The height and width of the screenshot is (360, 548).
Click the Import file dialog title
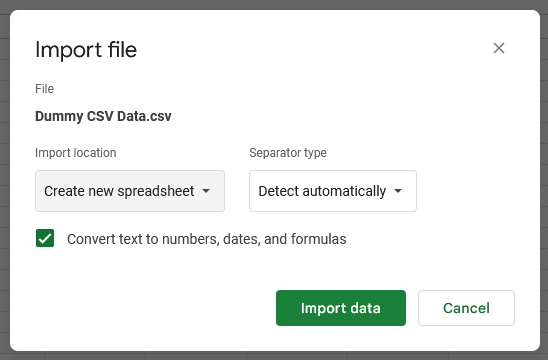pyautogui.click(x=86, y=49)
